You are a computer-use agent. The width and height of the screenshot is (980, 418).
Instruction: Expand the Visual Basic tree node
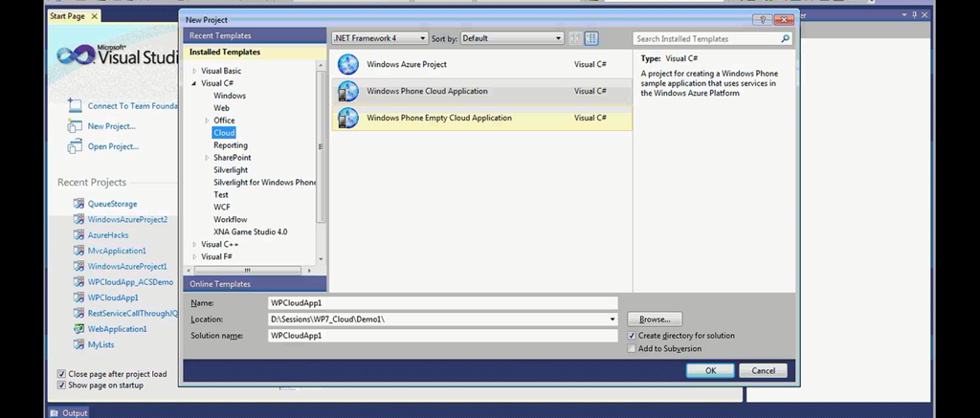click(x=194, y=71)
